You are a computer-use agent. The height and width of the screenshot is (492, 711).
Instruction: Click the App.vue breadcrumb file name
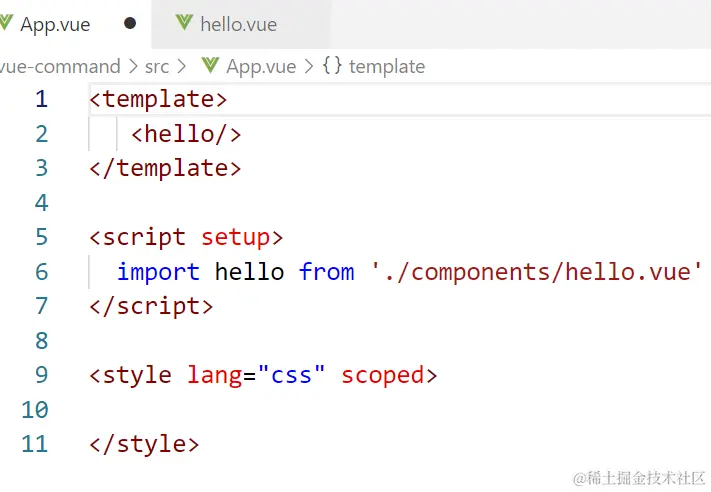click(261, 67)
